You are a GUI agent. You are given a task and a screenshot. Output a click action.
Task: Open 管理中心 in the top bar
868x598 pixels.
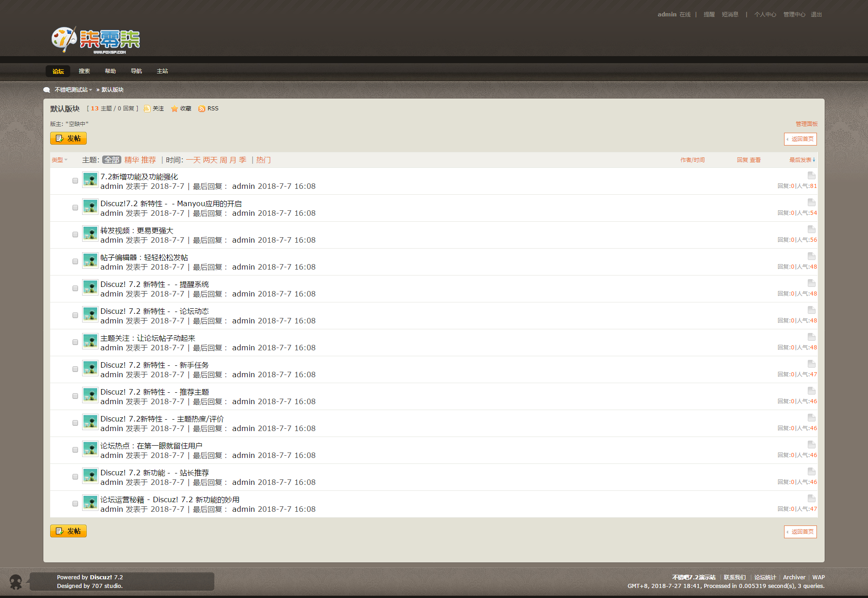(x=794, y=15)
